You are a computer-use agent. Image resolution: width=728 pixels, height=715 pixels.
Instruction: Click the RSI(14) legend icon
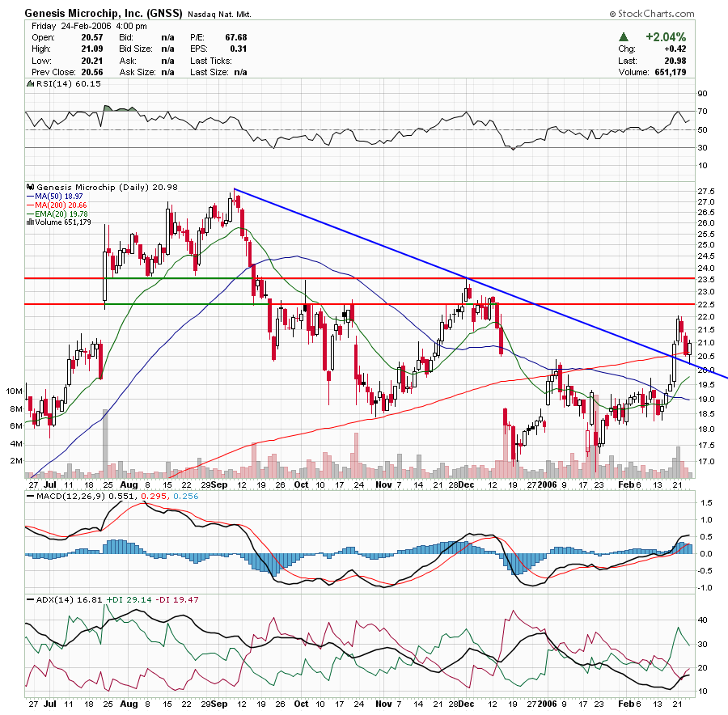30,83
